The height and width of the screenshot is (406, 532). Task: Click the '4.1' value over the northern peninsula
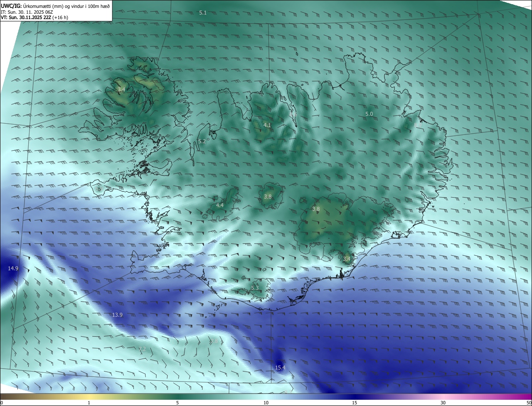point(267,125)
